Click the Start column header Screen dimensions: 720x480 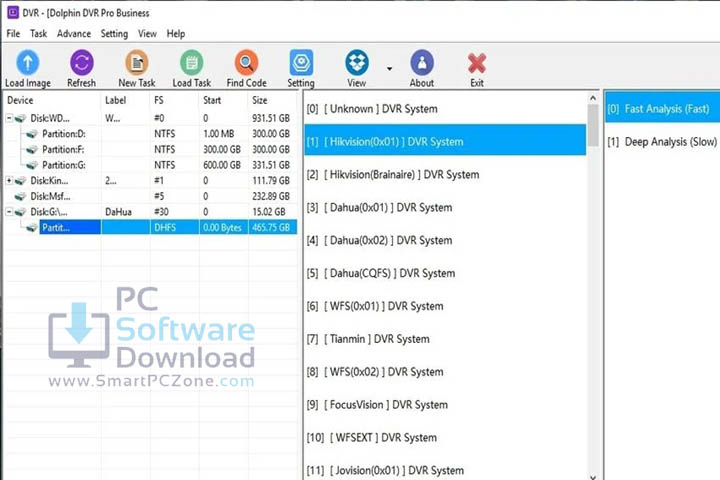click(224, 100)
